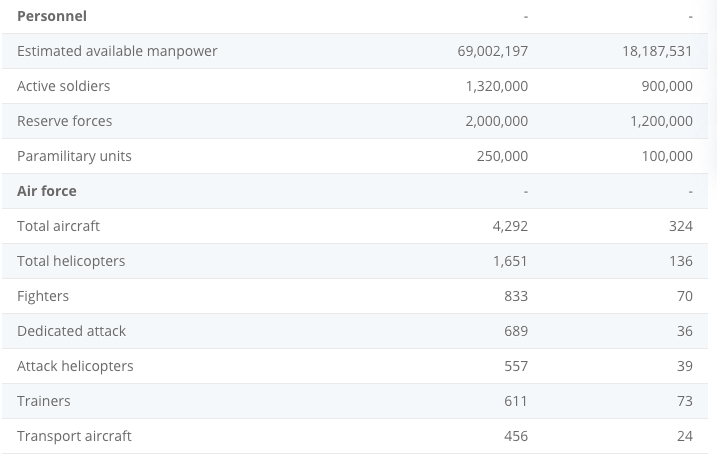This screenshot has height=461, width=717.
Task: Select the Total aircraft row label
Action: coord(59,226)
